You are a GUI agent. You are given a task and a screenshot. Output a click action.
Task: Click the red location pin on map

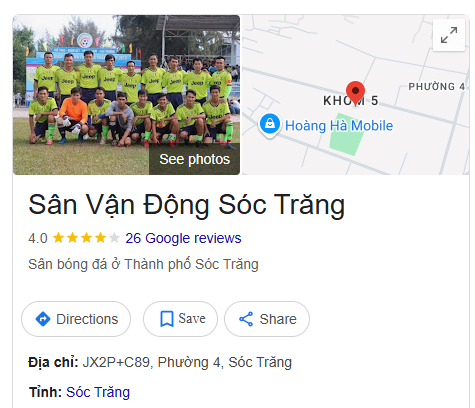pyautogui.click(x=355, y=93)
